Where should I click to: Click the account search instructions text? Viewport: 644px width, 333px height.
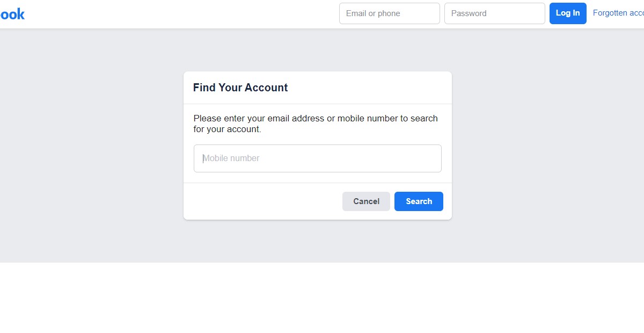[315, 124]
